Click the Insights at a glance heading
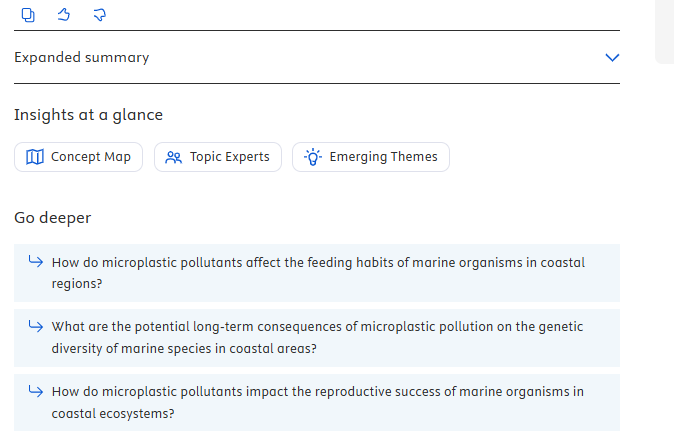This screenshot has height=445, width=674. [88, 115]
